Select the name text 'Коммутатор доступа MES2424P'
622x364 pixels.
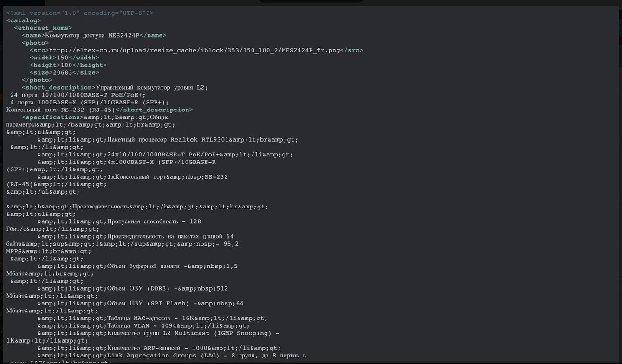(x=92, y=35)
